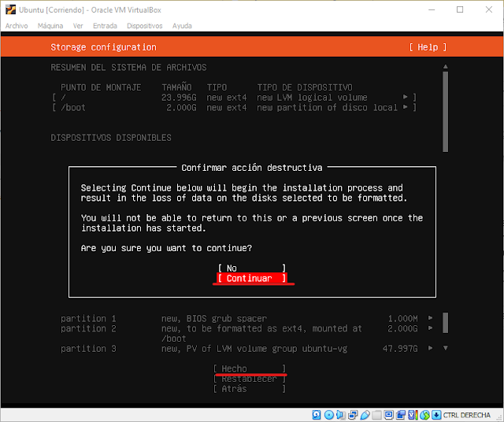Open the Dispositivos menu
The width and height of the screenshot is (504, 422).
click(145, 26)
